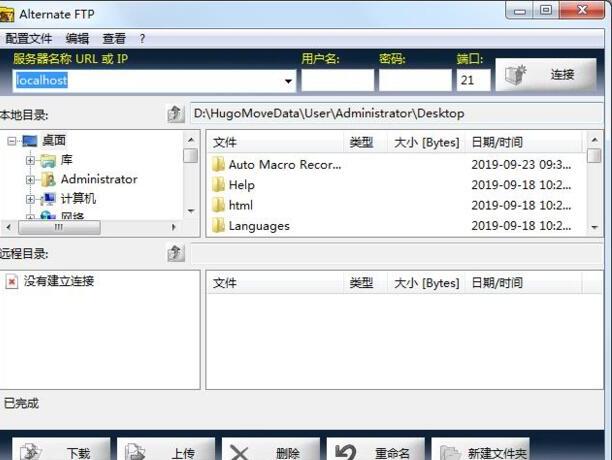This screenshot has width=612, height=460.
Task: Sort remote files by 日期/时间 column
Action: click(x=524, y=283)
